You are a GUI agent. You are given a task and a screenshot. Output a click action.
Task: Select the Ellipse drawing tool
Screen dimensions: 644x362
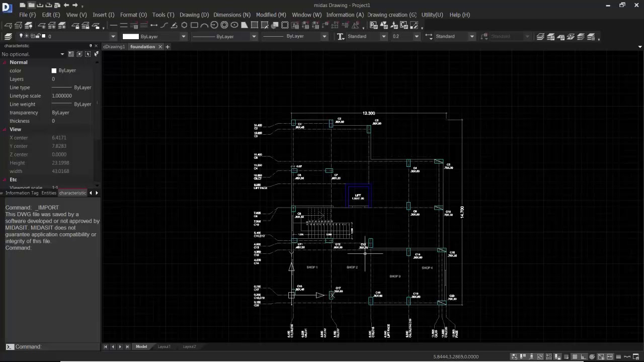point(234,25)
